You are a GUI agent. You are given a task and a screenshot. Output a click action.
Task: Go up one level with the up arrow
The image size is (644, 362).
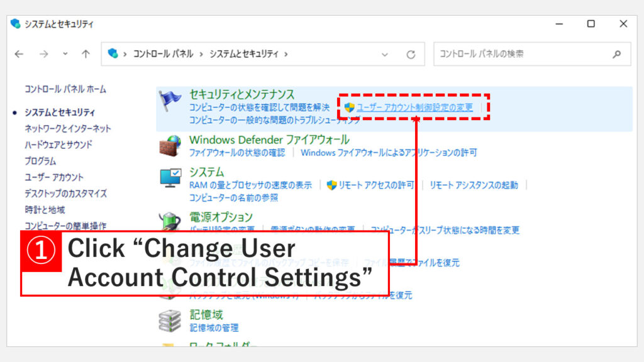point(86,54)
